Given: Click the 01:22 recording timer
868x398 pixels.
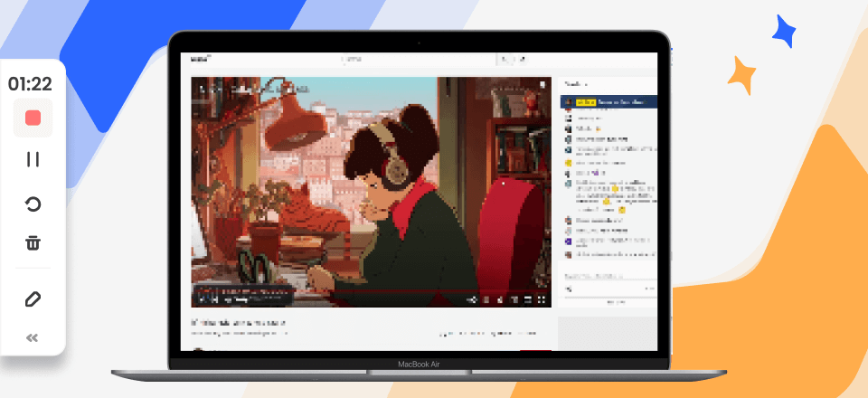Looking at the screenshot, I should (30, 84).
